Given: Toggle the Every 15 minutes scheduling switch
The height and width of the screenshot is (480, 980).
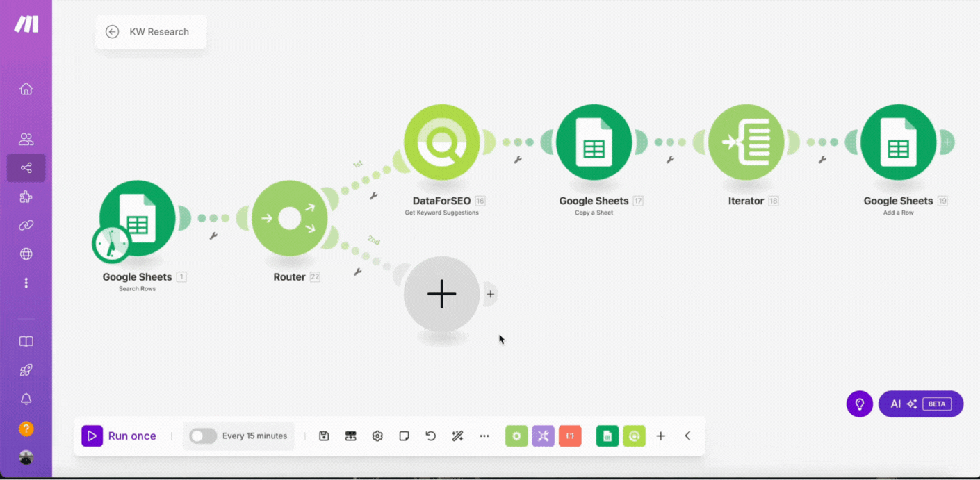Looking at the screenshot, I should (x=204, y=436).
